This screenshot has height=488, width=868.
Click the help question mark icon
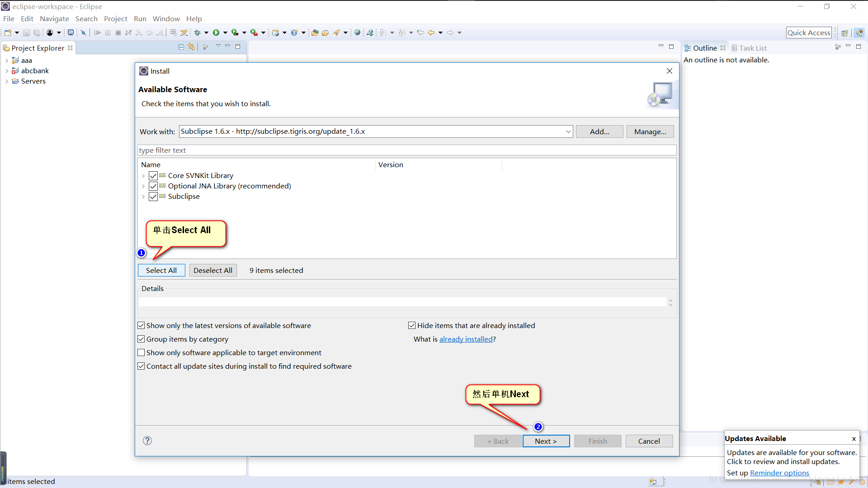pyautogui.click(x=147, y=441)
